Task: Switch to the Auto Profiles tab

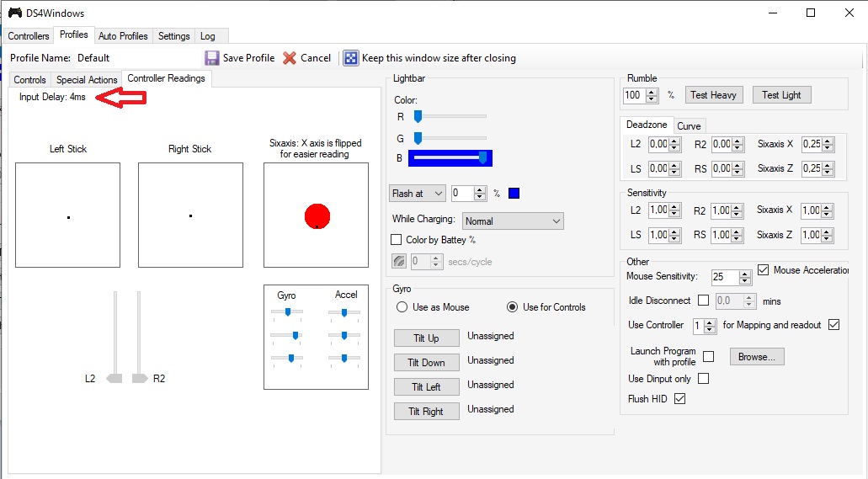Action: click(123, 36)
